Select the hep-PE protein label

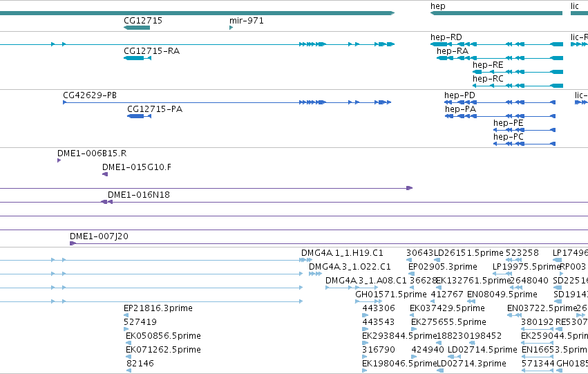[508, 123]
